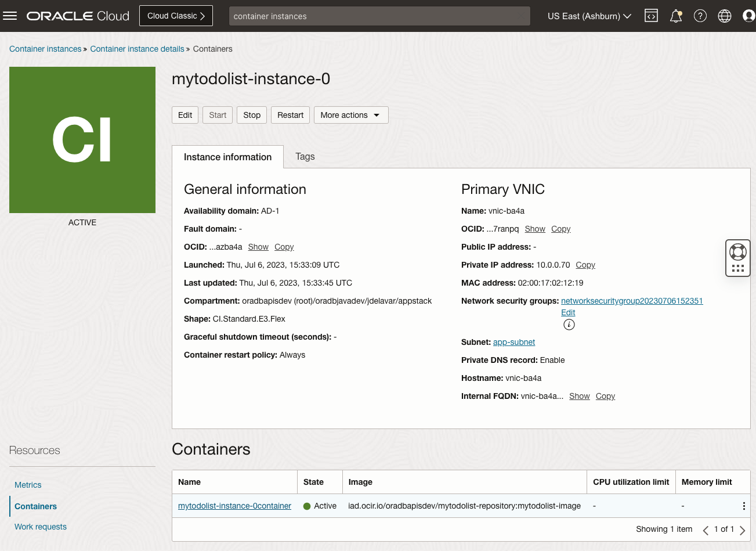Open the notifications bell
Screen dimensions: 756x551
click(676, 16)
